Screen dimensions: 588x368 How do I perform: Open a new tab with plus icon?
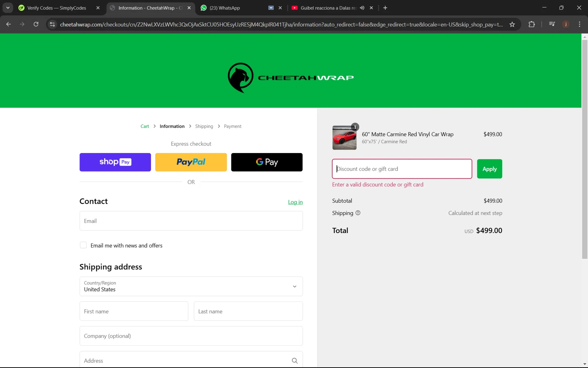(x=385, y=8)
